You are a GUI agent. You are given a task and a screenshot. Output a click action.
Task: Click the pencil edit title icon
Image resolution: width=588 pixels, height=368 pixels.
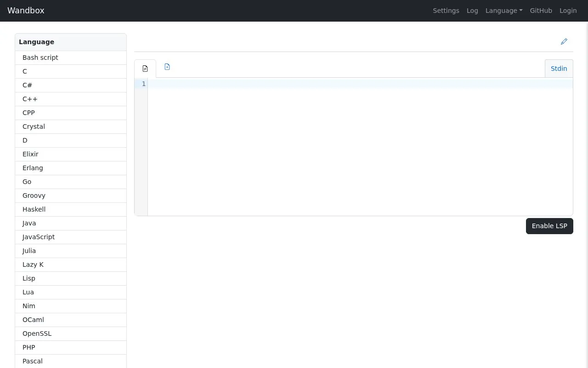click(x=564, y=41)
